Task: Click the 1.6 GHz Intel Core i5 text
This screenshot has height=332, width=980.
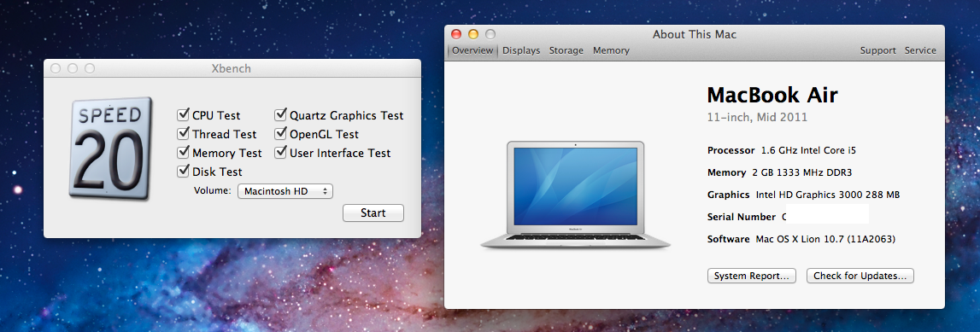Action: click(808, 150)
